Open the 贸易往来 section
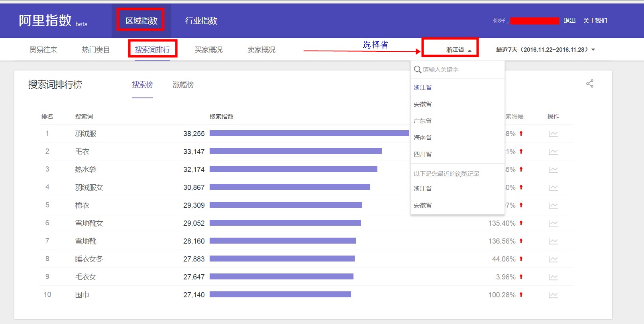644x324 pixels. tap(43, 50)
